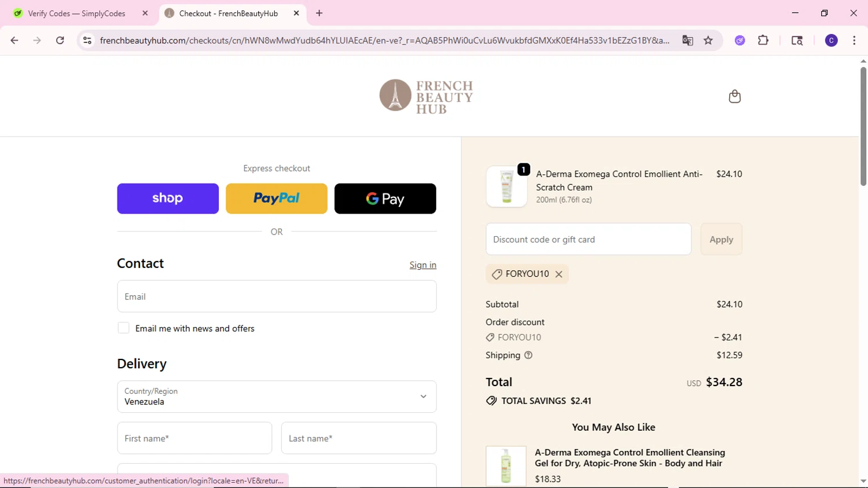
Task: Click the French Beauty Hub logo
Action: click(426, 96)
